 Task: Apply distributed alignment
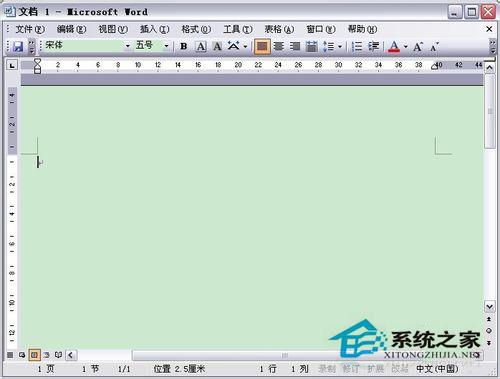pos(311,46)
